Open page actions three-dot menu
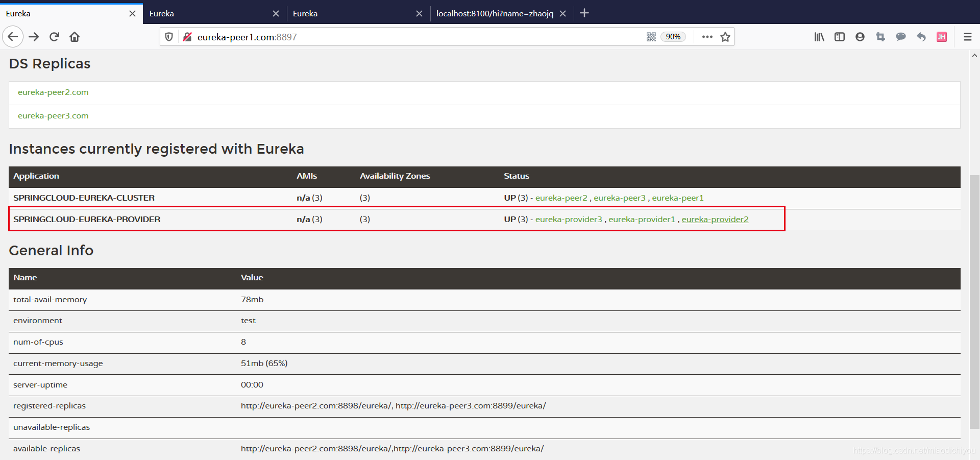 pyautogui.click(x=707, y=37)
